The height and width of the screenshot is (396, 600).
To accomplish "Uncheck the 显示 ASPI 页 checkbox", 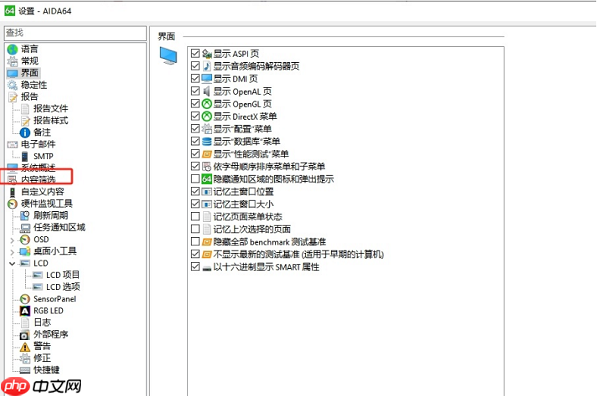I will point(195,54).
